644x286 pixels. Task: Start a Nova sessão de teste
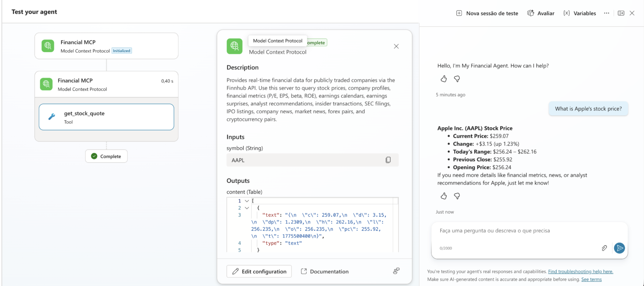click(487, 13)
